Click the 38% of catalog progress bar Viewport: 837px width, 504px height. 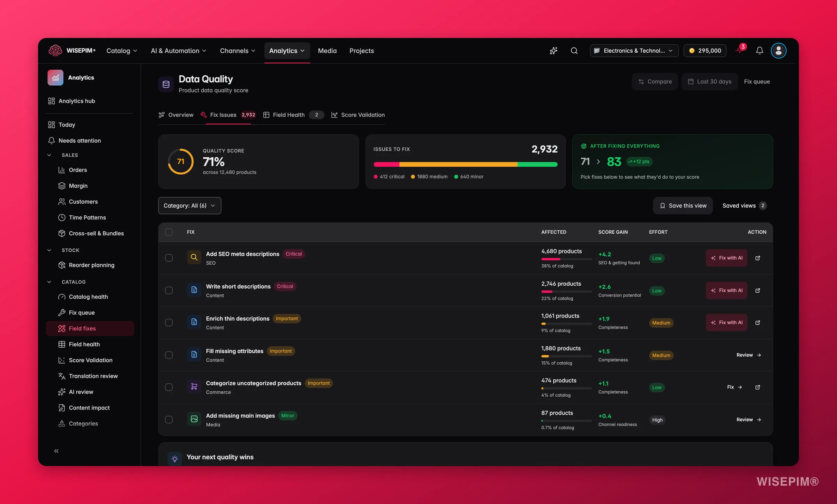click(x=566, y=259)
